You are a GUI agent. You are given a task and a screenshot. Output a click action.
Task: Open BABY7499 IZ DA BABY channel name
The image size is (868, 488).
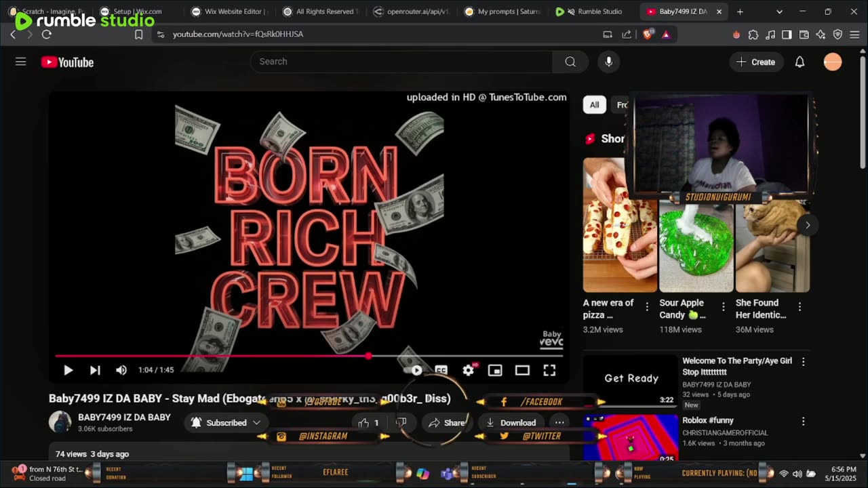124,418
